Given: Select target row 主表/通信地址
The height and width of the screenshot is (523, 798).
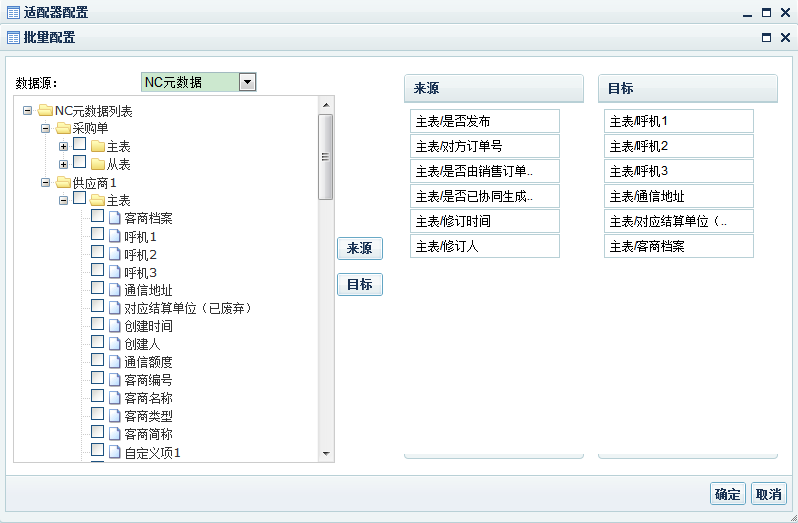Looking at the screenshot, I should pyautogui.click(x=678, y=196).
